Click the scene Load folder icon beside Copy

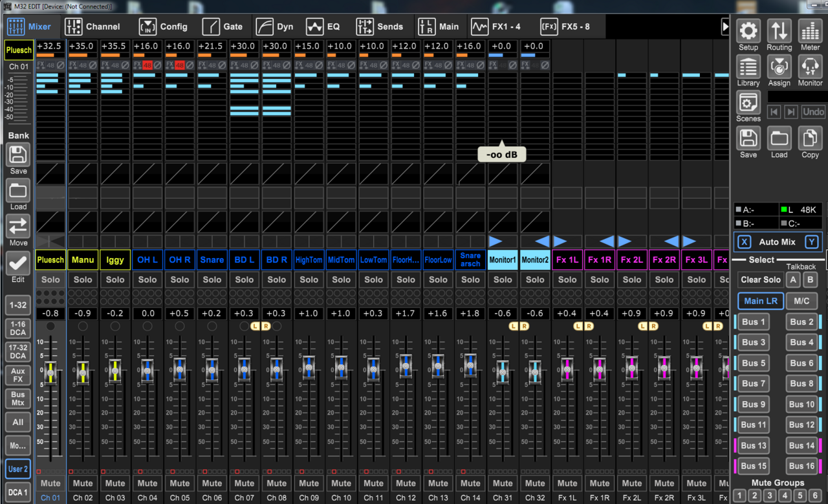click(x=779, y=138)
